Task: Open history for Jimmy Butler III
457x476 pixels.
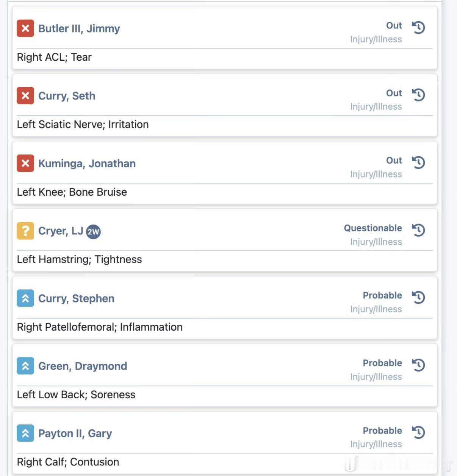Action: coord(419,27)
